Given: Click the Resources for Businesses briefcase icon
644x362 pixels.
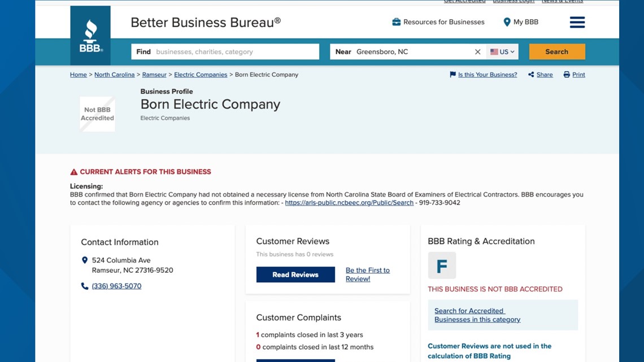Looking at the screenshot, I should tap(397, 22).
